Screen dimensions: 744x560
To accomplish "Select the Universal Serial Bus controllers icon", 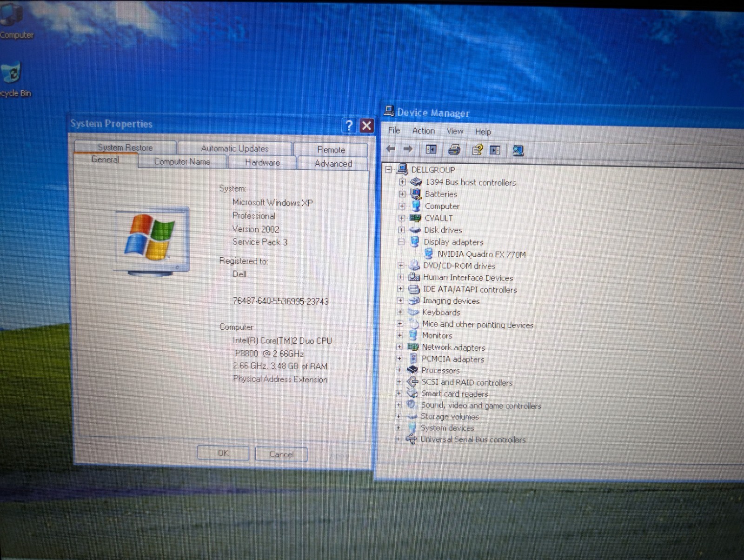I will coord(411,439).
